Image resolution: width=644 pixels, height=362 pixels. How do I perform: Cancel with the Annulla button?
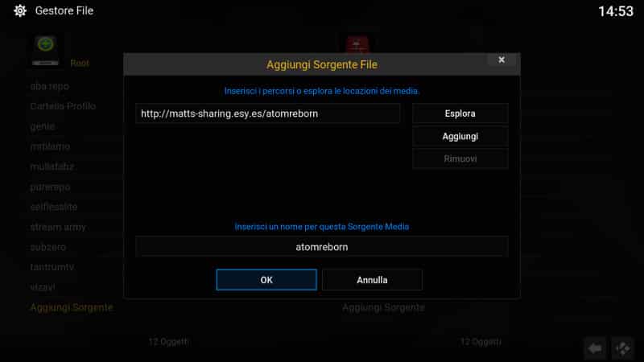[x=372, y=280]
